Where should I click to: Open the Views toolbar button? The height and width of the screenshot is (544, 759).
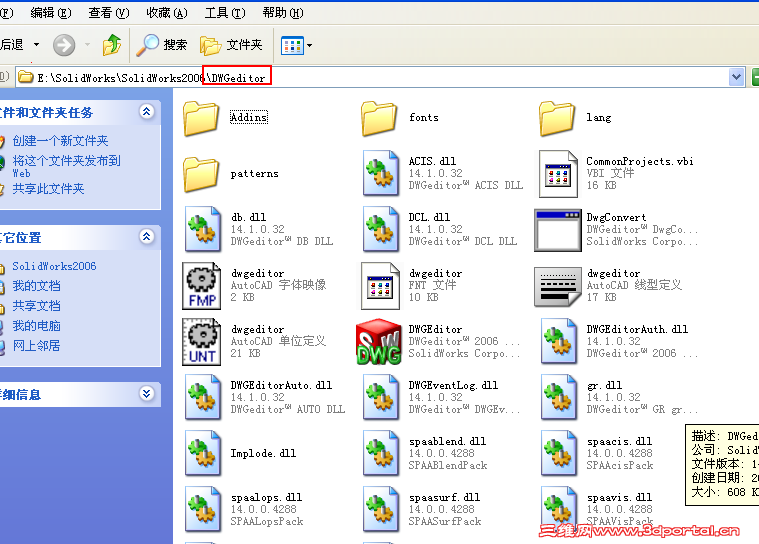tap(292, 46)
